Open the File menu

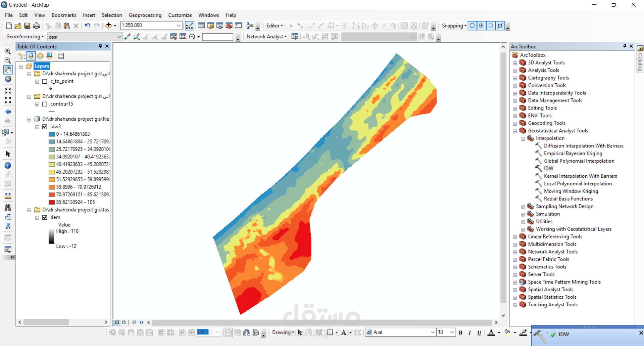[9, 15]
